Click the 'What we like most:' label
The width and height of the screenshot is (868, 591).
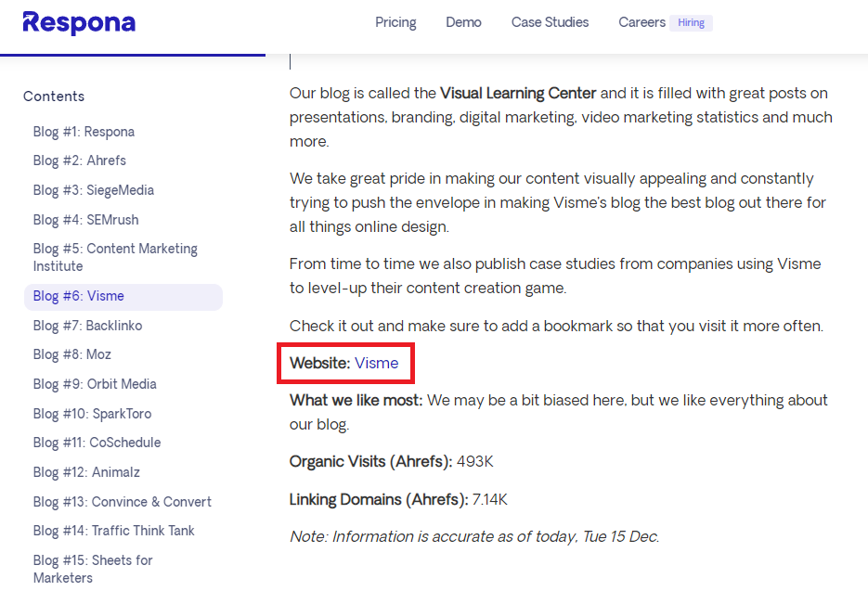point(356,400)
